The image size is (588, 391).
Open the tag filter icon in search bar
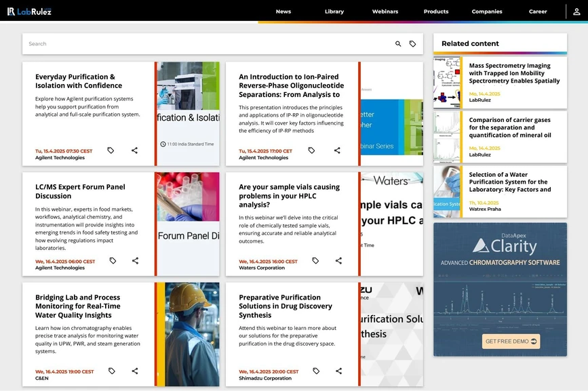coord(412,44)
